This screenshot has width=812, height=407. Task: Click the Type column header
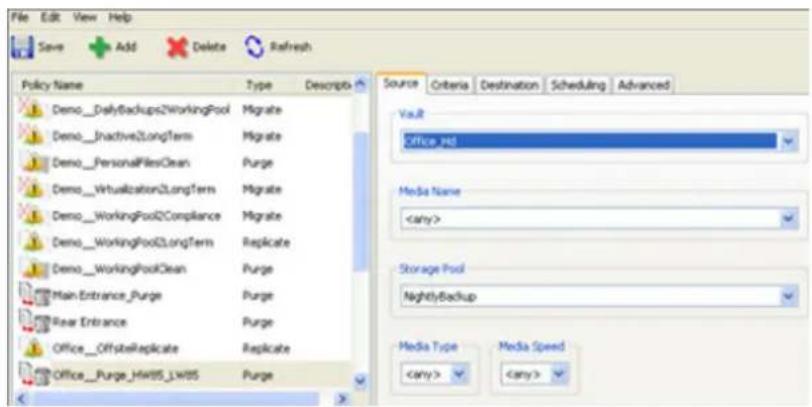tap(259, 85)
